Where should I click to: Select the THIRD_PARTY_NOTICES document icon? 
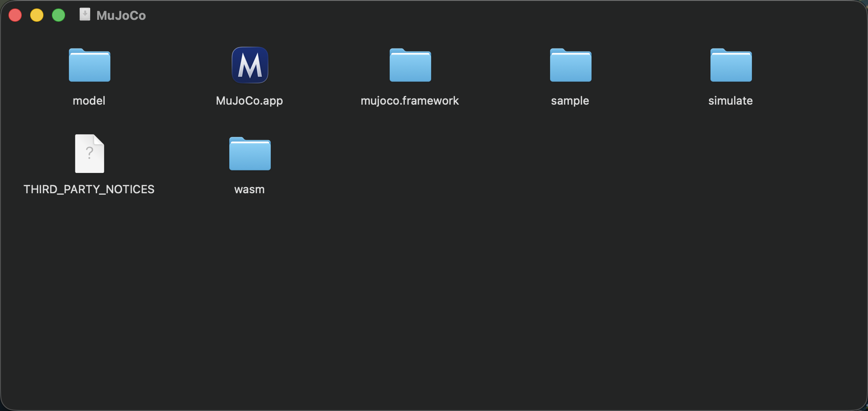tap(89, 154)
